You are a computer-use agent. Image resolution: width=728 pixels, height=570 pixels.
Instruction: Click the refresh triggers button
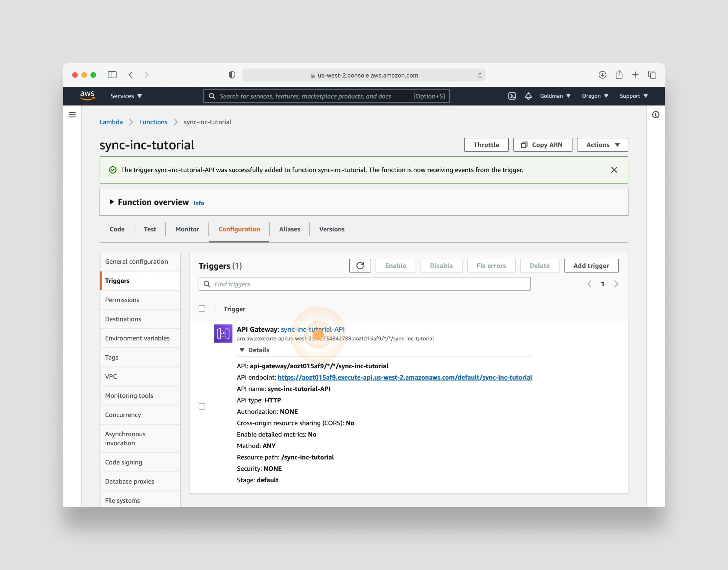tap(360, 266)
